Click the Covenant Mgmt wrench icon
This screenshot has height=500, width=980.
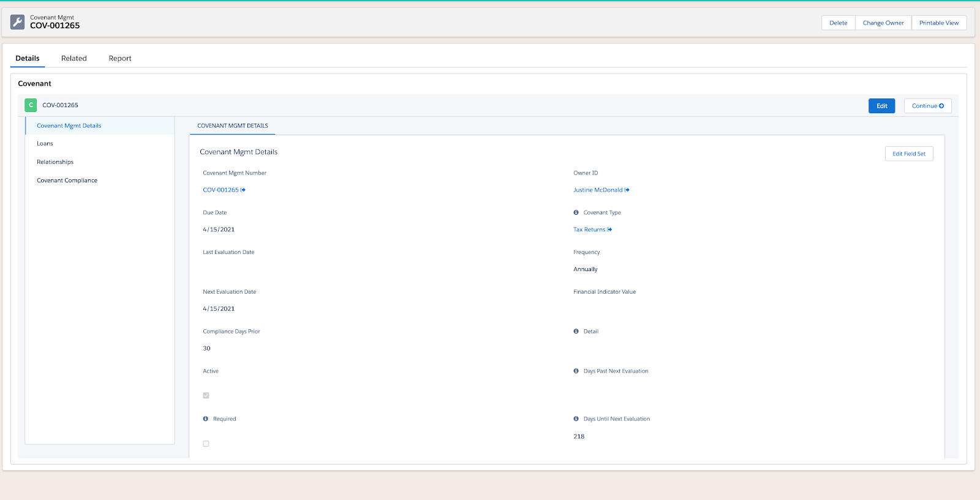18,22
